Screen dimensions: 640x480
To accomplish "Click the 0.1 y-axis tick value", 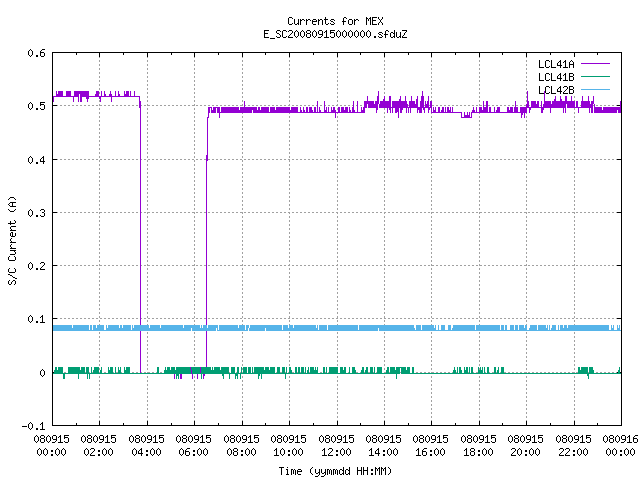I will point(36,319).
